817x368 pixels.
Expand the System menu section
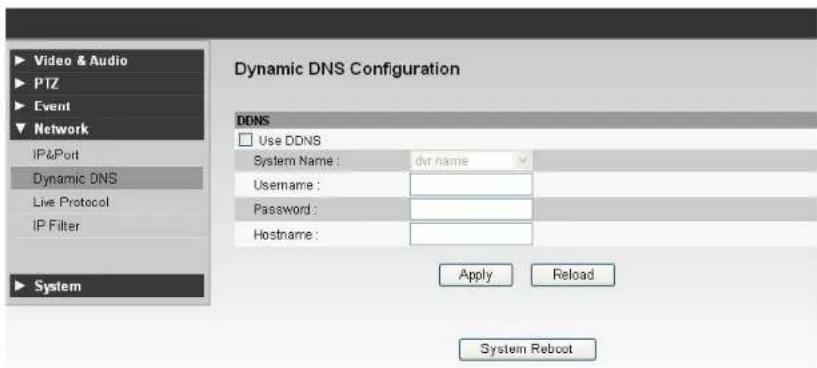107,286
